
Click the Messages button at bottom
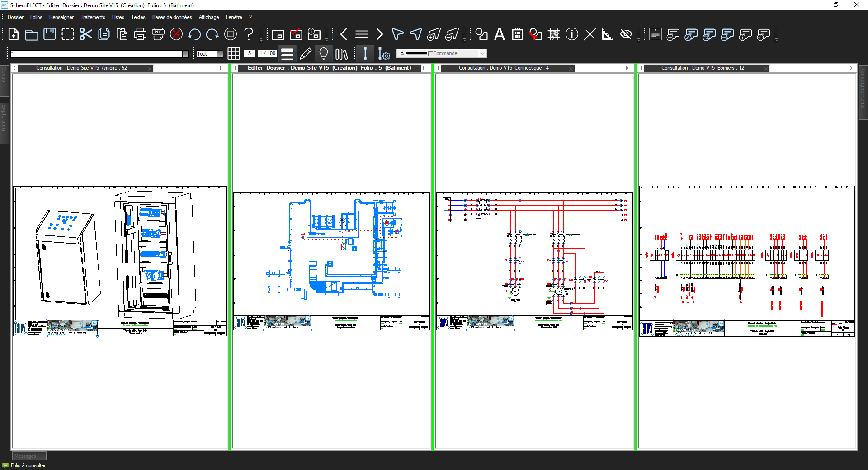[x=29, y=456]
